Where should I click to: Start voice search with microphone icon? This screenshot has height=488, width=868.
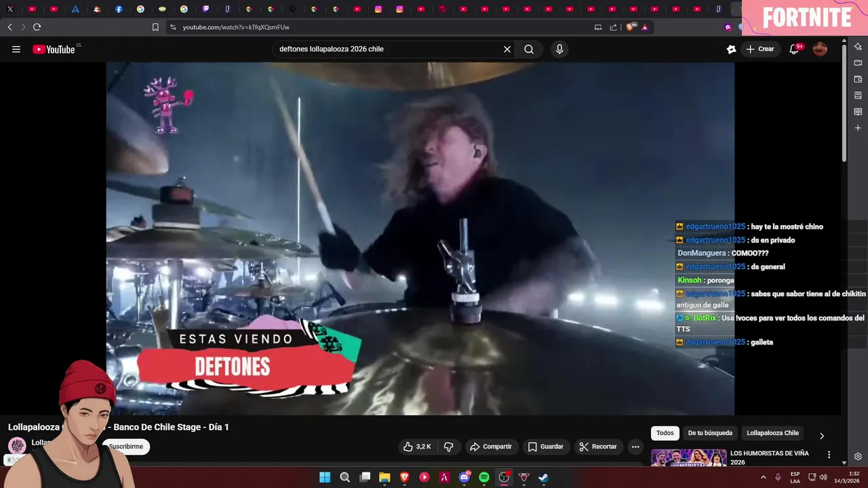(x=559, y=49)
